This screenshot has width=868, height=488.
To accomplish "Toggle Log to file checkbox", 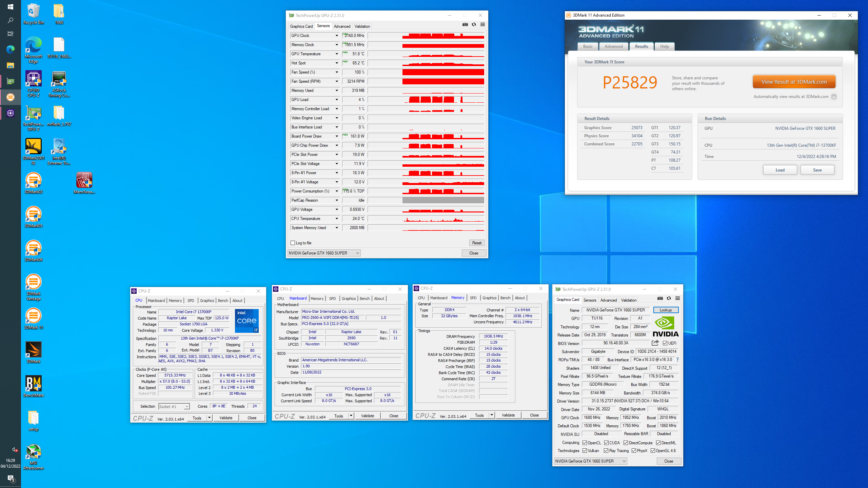I will click(x=293, y=243).
